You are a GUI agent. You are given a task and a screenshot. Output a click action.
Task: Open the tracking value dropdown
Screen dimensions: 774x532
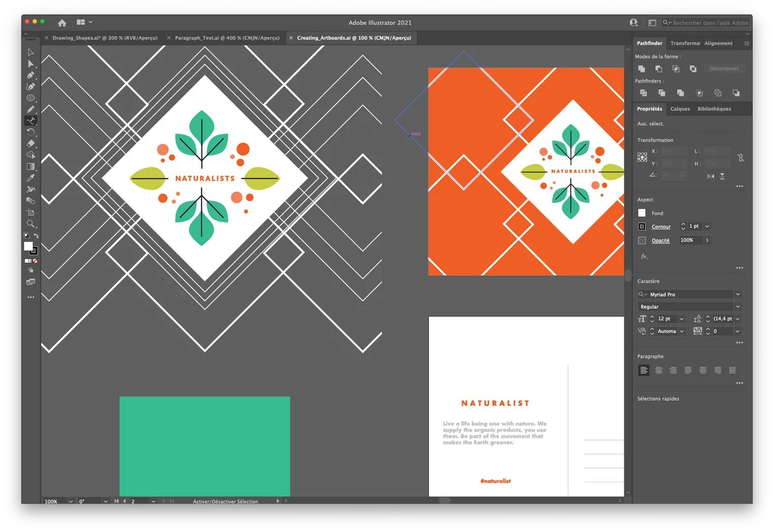[738, 331]
